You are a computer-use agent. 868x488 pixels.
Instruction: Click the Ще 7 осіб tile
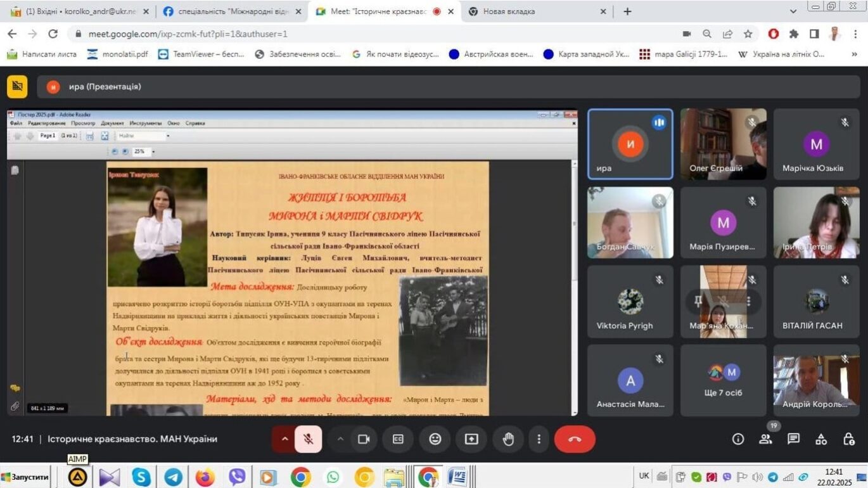tap(723, 381)
